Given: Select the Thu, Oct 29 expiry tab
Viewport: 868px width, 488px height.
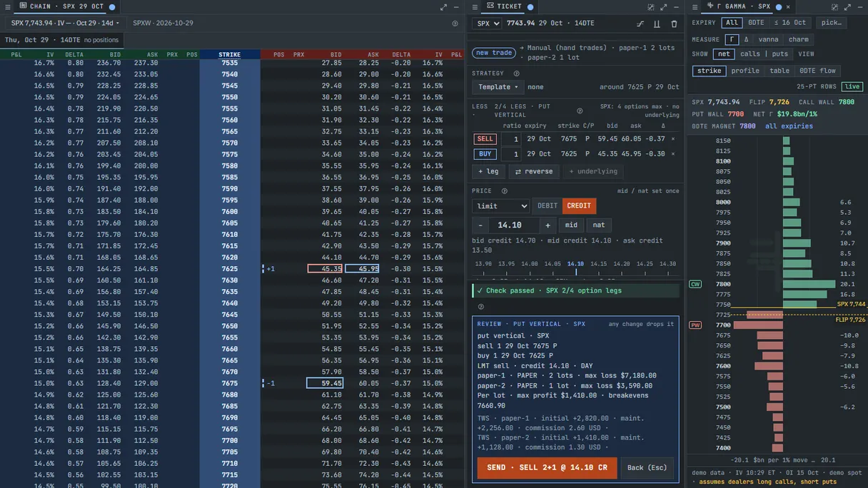Looking at the screenshot, I should tap(61, 40).
